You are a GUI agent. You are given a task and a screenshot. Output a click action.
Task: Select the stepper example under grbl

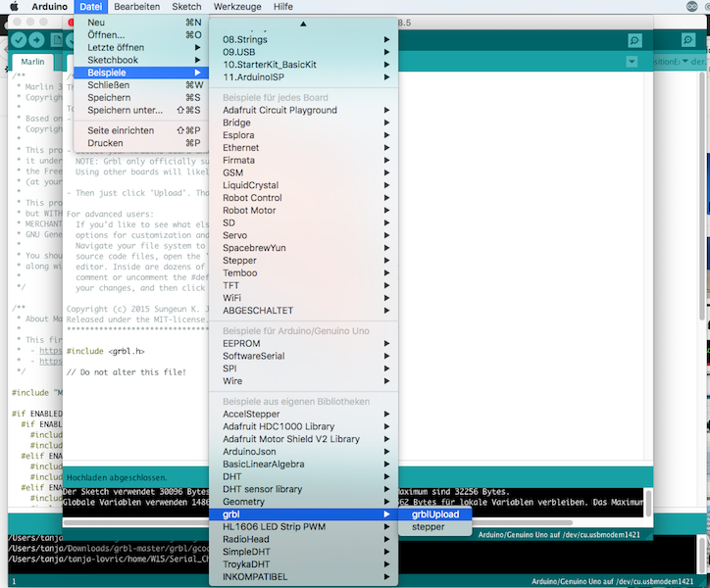pos(435,527)
